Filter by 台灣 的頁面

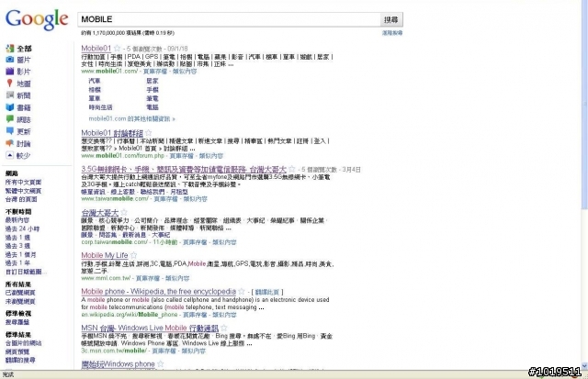21,199
